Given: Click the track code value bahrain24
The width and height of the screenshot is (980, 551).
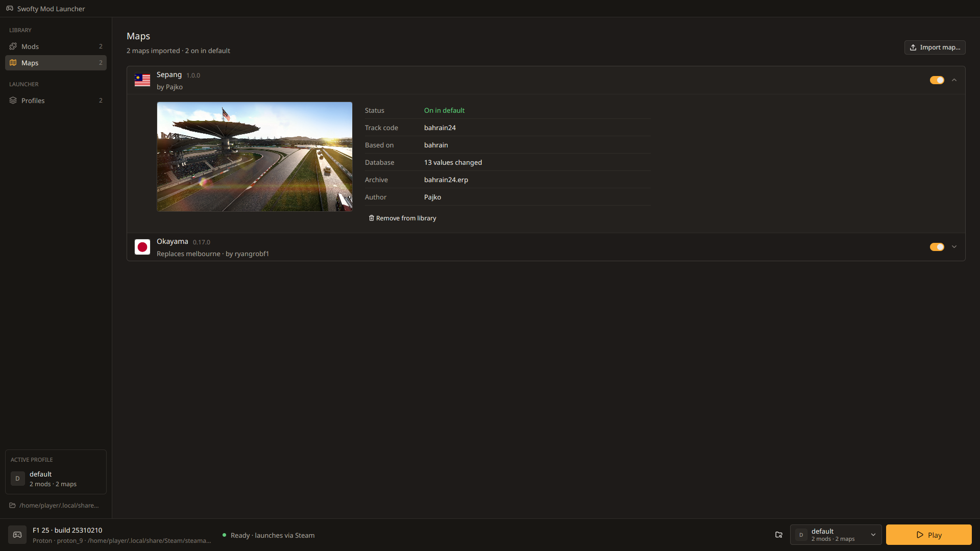Looking at the screenshot, I should pyautogui.click(x=440, y=128).
